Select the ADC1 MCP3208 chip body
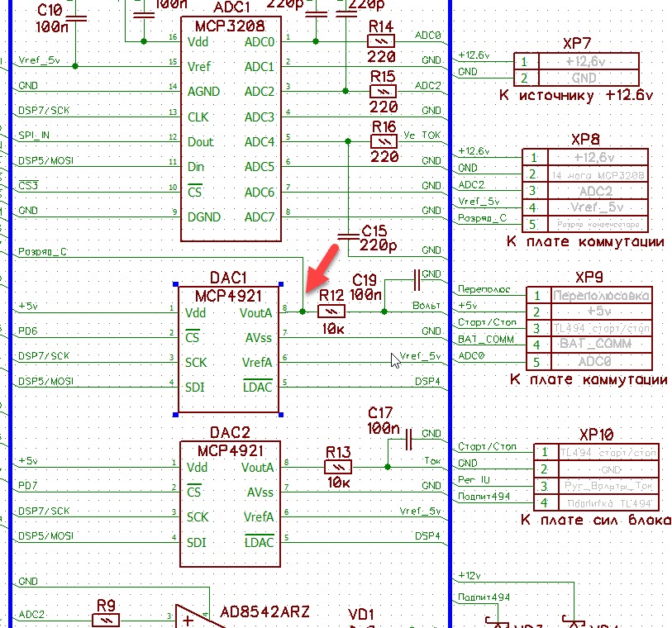The image size is (672, 628). (229, 140)
